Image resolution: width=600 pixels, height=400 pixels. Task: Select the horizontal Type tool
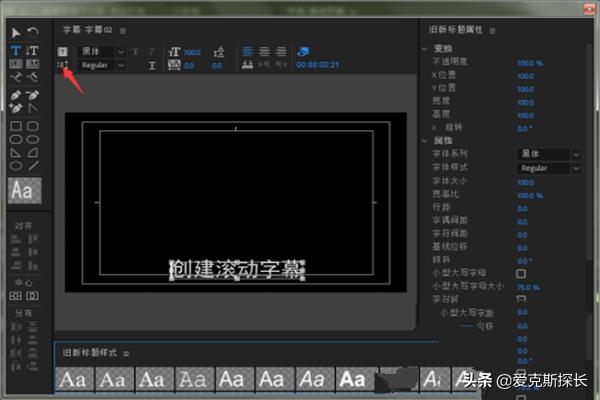point(16,50)
